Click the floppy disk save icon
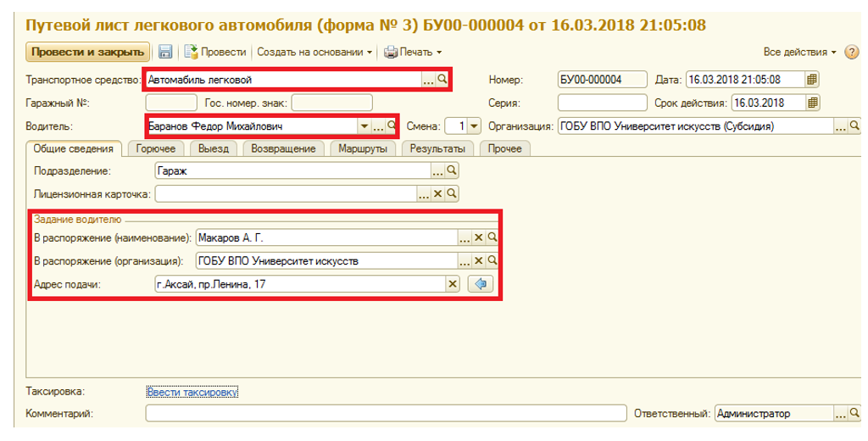The height and width of the screenshot is (441, 868). pos(165,52)
